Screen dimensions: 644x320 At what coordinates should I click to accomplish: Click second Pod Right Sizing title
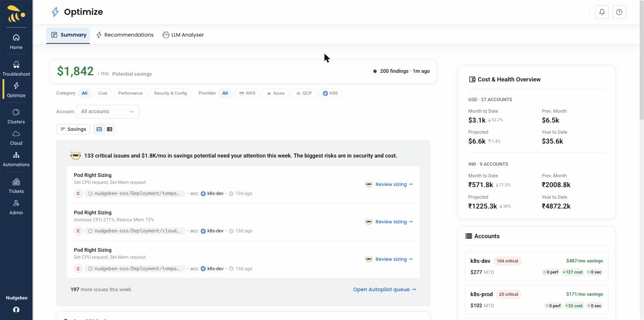(92, 213)
